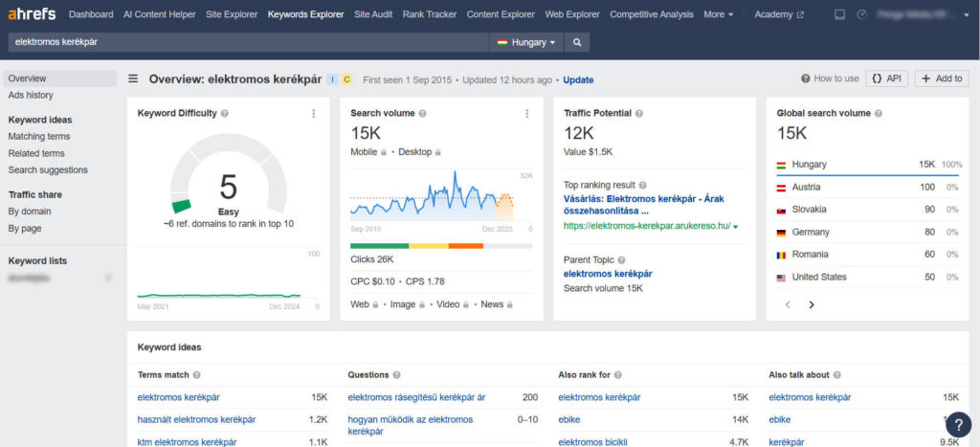
Task: Click the lock icon next to Image
Action: point(422,305)
